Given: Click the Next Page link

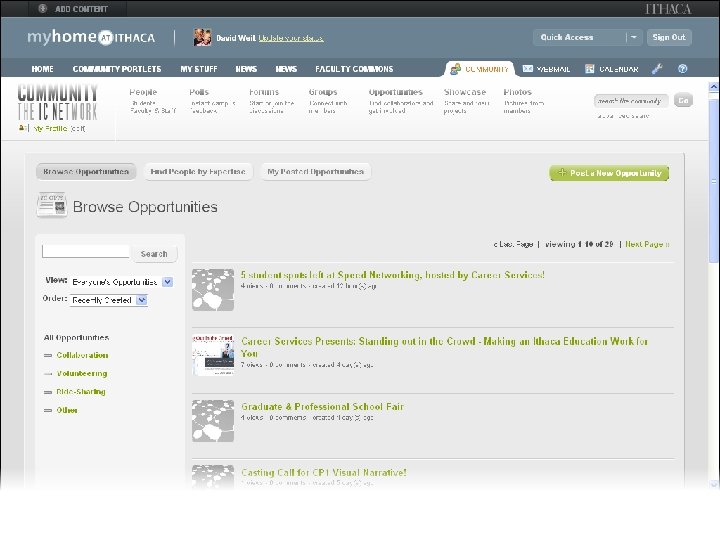Looking at the screenshot, I should tap(647, 244).
